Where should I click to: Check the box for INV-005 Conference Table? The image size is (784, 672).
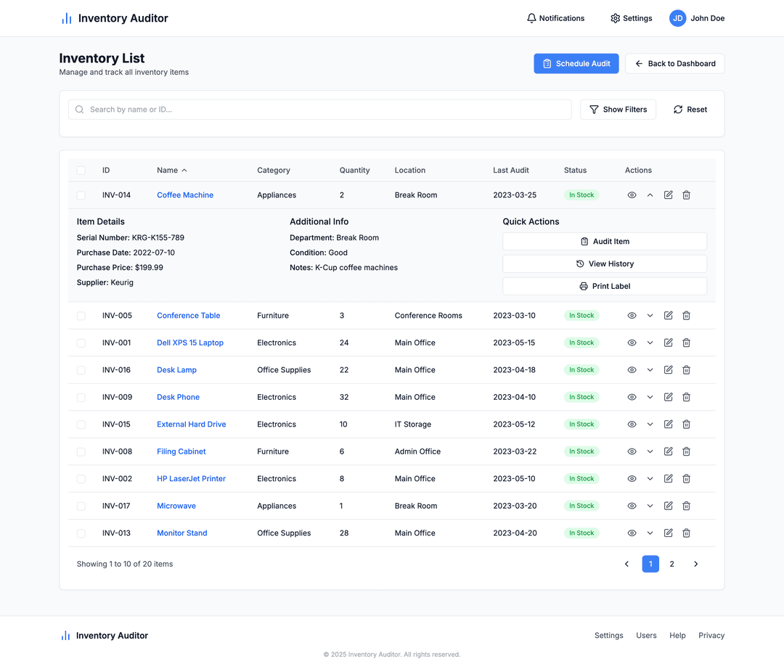tap(81, 316)
